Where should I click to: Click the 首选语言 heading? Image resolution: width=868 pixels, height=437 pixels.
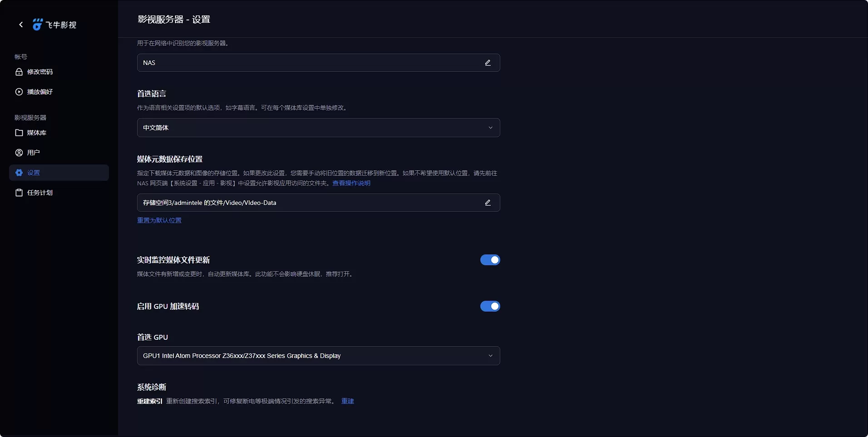[x=152, y=94]
